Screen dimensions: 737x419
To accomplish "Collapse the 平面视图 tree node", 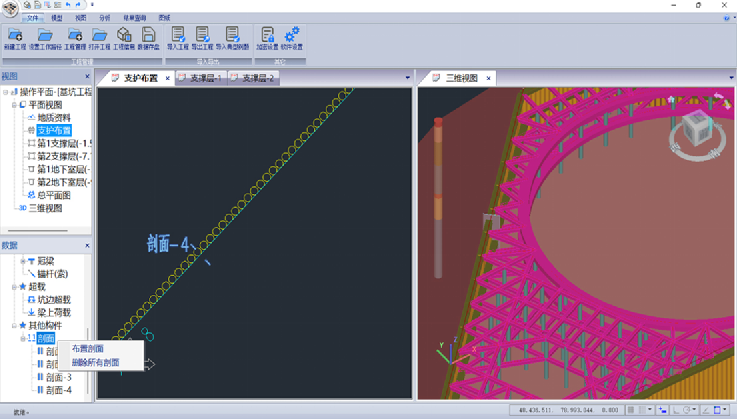I will (x=13, y=105).
